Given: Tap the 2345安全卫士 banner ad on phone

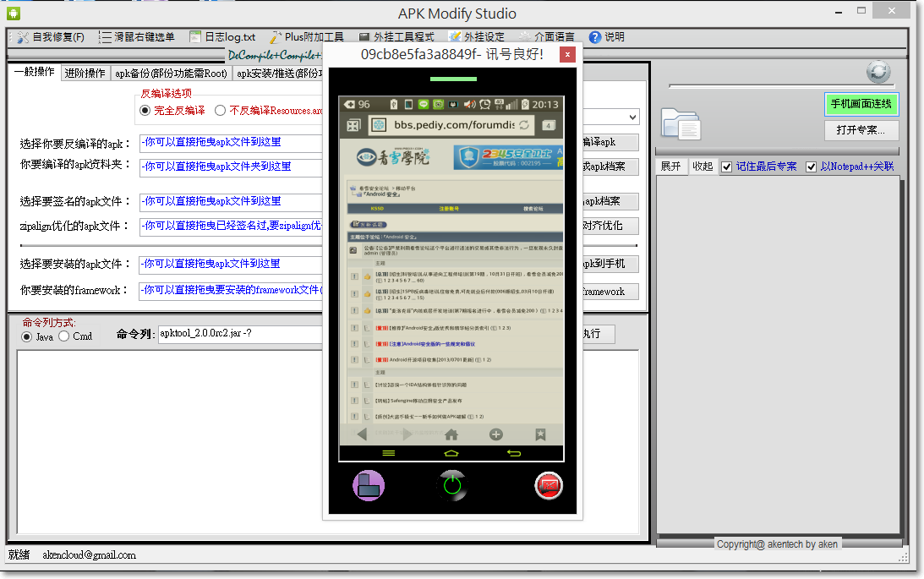Looking at the screenshot, I should point(508,156).
